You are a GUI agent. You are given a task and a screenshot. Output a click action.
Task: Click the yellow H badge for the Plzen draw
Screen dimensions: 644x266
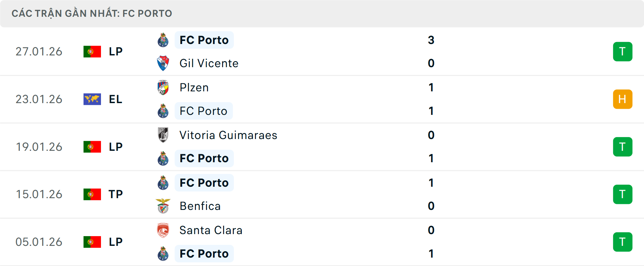click(623, 99)
